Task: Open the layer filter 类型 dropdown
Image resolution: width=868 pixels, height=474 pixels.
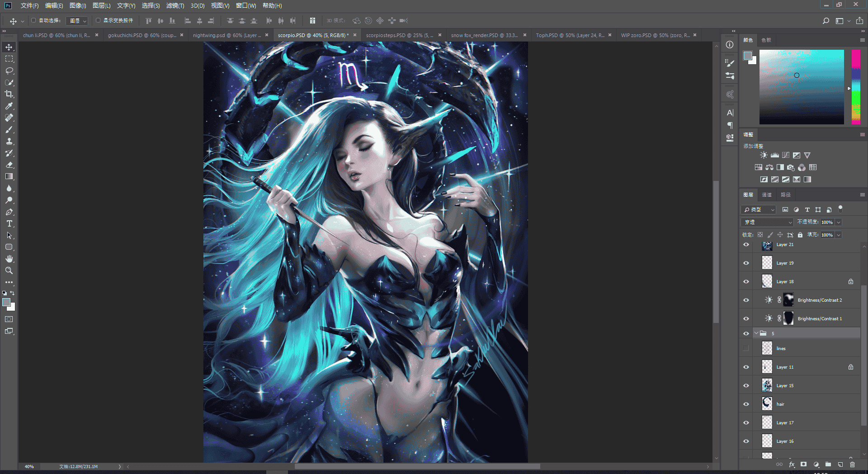Action: [759, 209]
